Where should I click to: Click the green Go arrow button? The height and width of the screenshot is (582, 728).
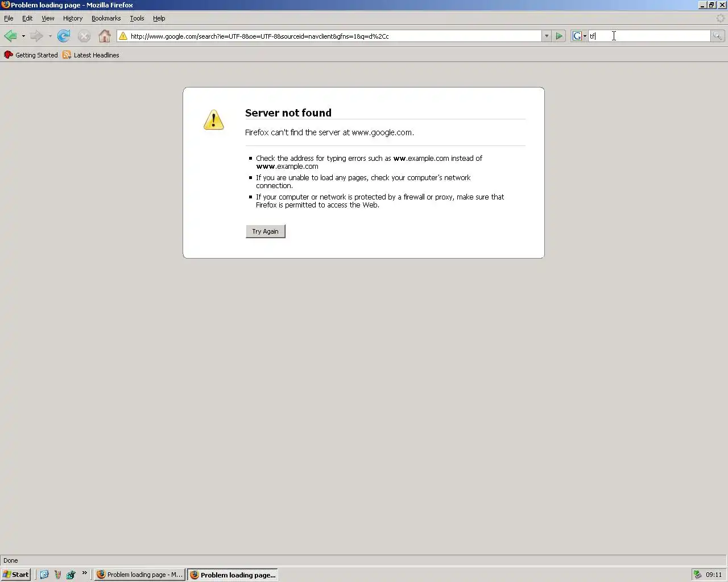(559, 36)
